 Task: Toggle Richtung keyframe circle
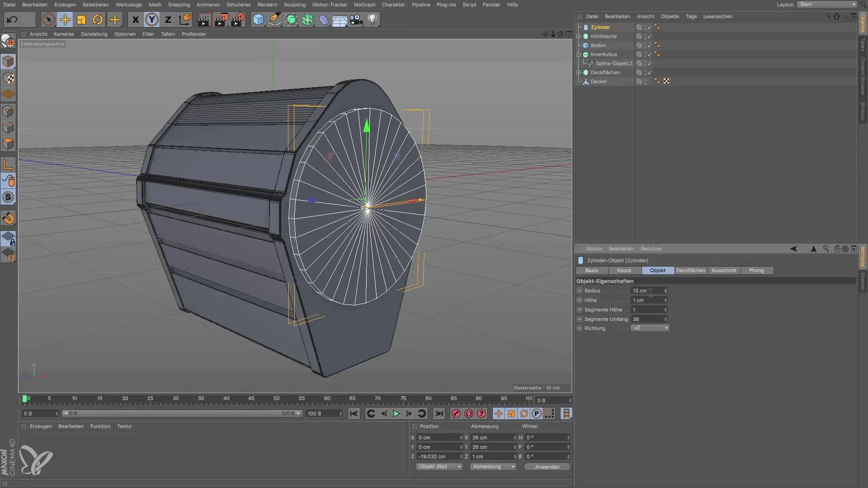tap(580, 328)
